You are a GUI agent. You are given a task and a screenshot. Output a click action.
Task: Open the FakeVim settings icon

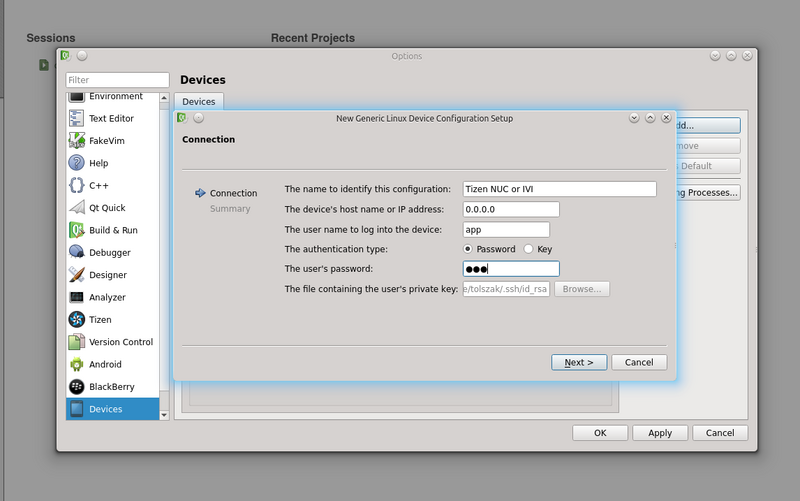76,141
